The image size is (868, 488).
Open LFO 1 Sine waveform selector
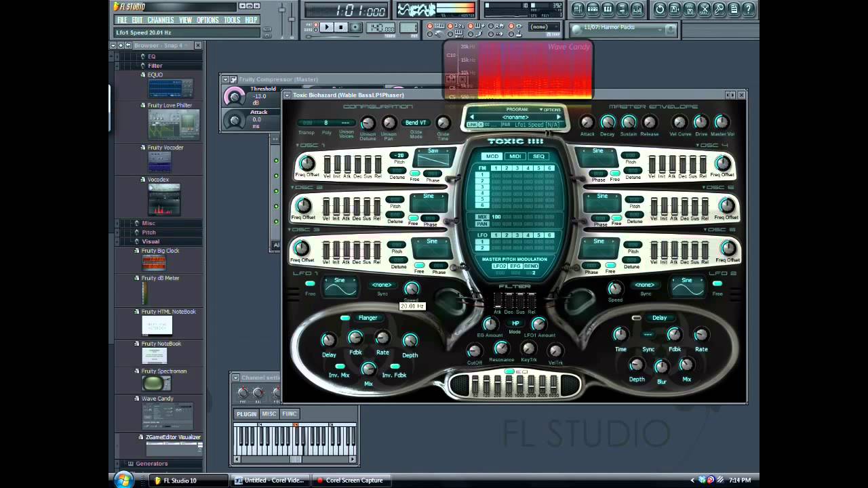click(x=340, y=286)
